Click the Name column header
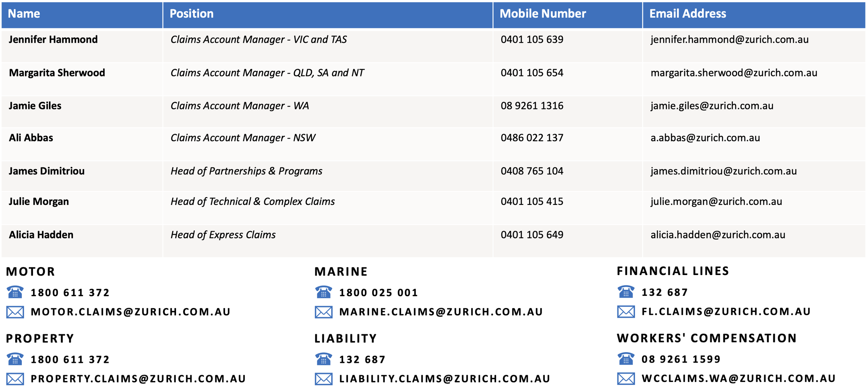 tap(82, 15)
